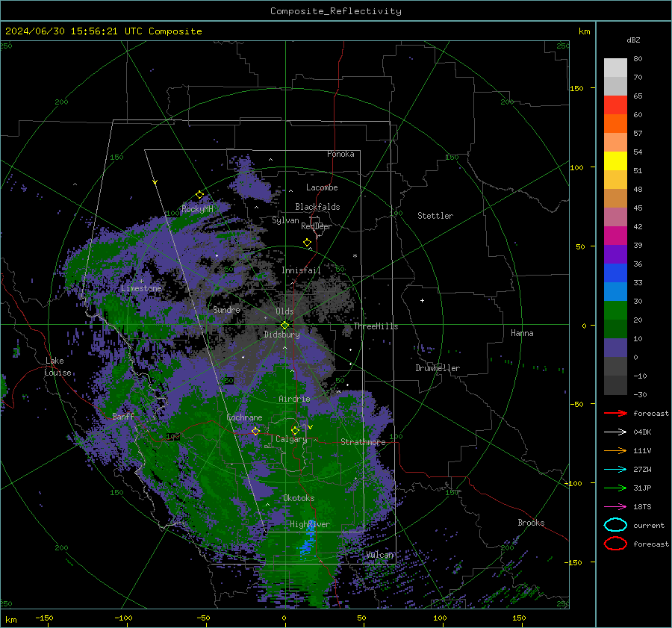
Task: Click the Sylvan label
Action: click(x=285, y=220)
